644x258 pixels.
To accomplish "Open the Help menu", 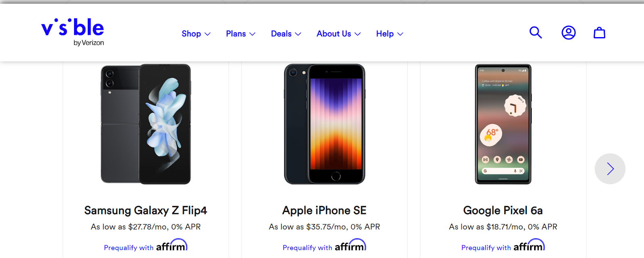I will [x=390, y=34].
